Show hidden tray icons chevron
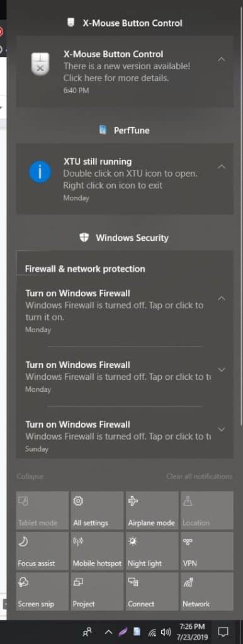 click(108, 631)
